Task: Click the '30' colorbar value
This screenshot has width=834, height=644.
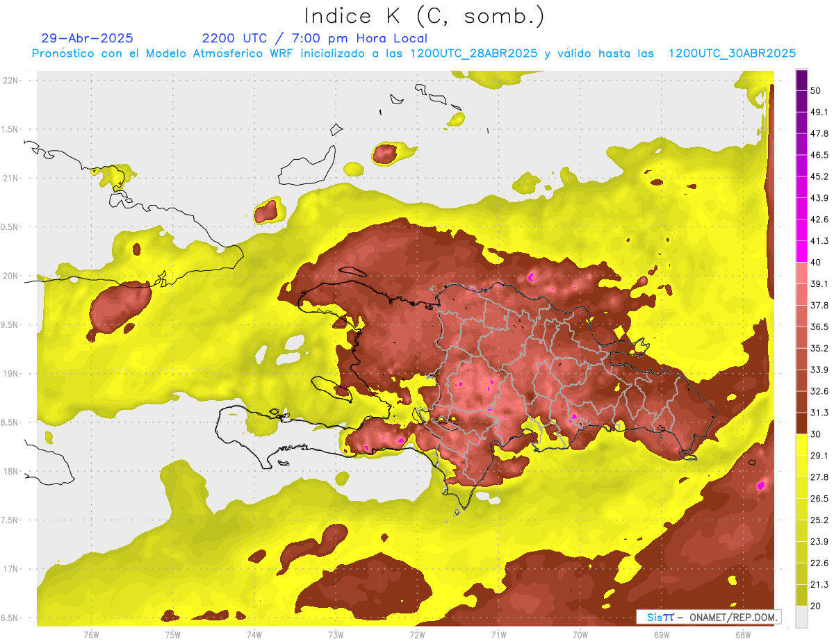Action: pyautogui.click(x=816, y=434)
